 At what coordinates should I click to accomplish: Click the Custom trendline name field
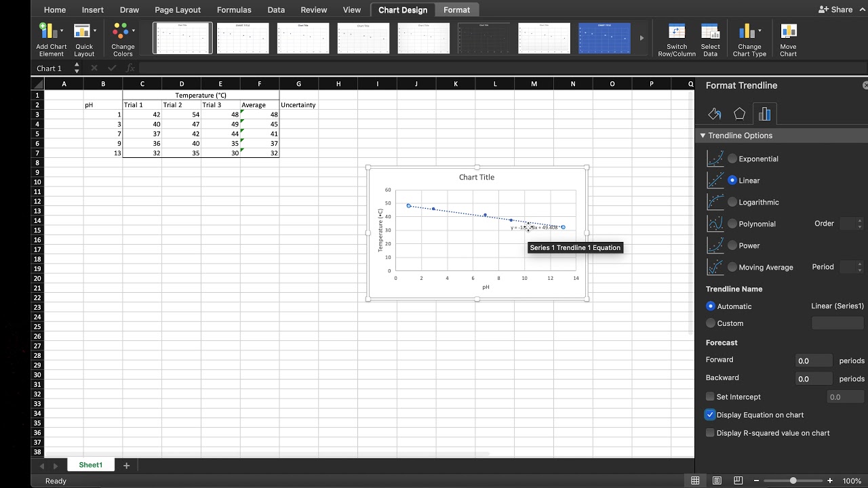tap(837, 323)
